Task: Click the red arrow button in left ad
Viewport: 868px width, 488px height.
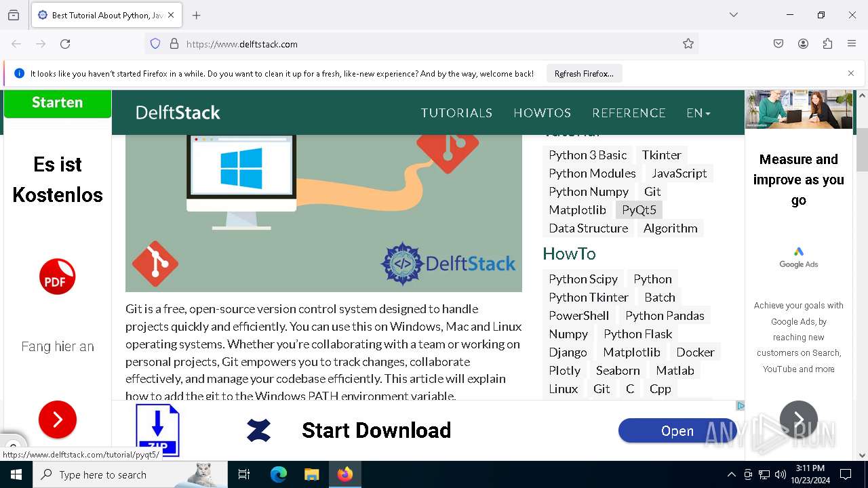Action: pos(57,420)
